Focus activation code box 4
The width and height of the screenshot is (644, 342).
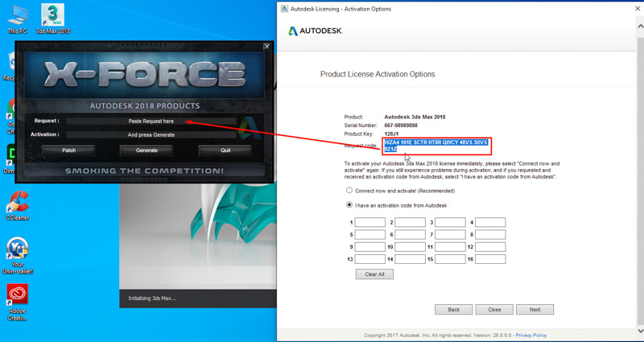click(x=490, y=223)
